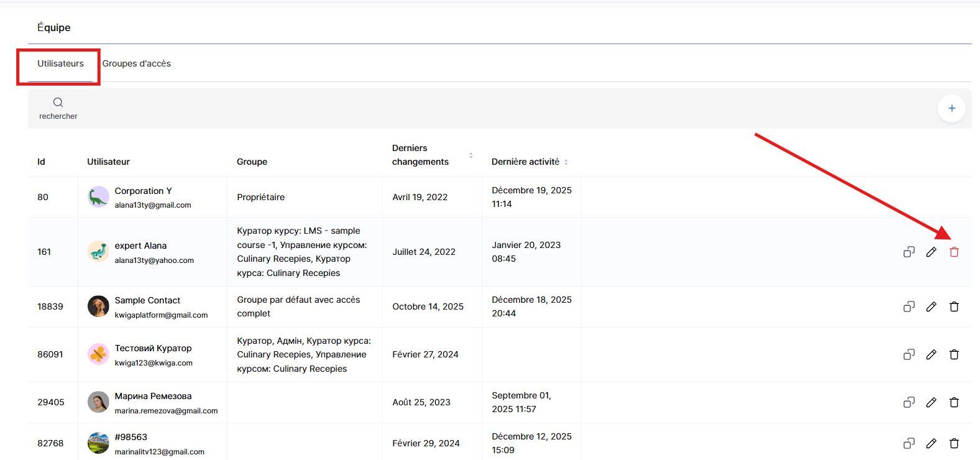Edit expert Alana using pencil icon

tap(931, 252)
